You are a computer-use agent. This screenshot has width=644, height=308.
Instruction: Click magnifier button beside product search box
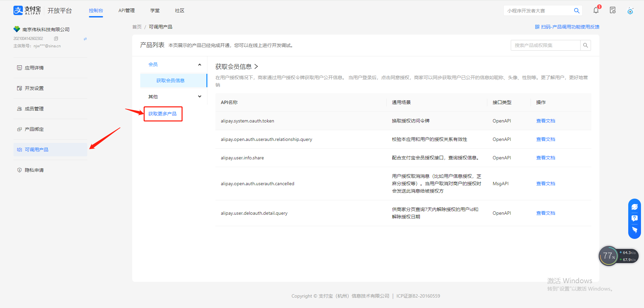pos(586,45)
